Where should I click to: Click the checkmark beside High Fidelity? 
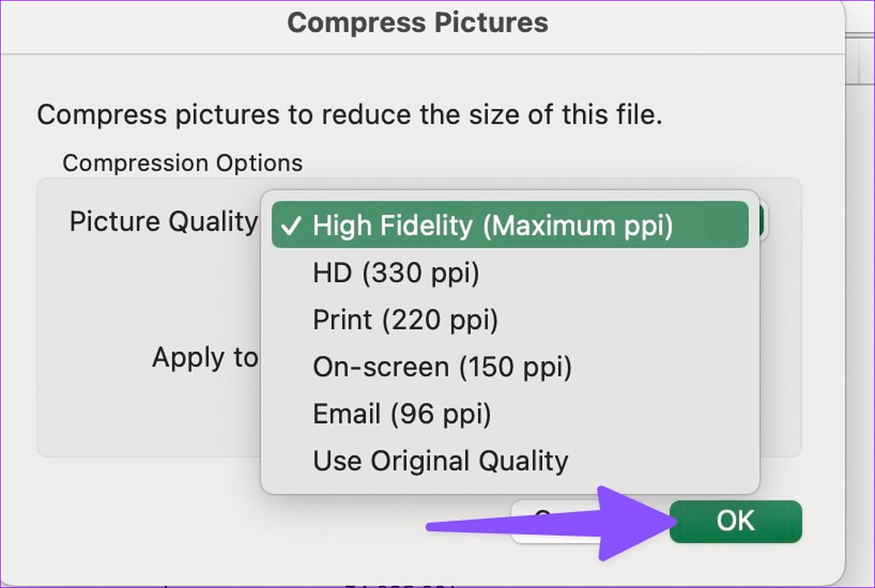pos(291,226)
